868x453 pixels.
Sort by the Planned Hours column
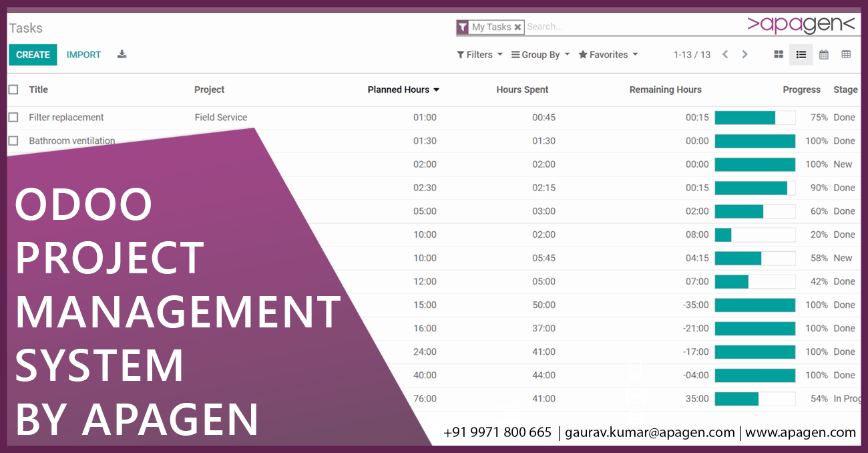tap(399, 89)
